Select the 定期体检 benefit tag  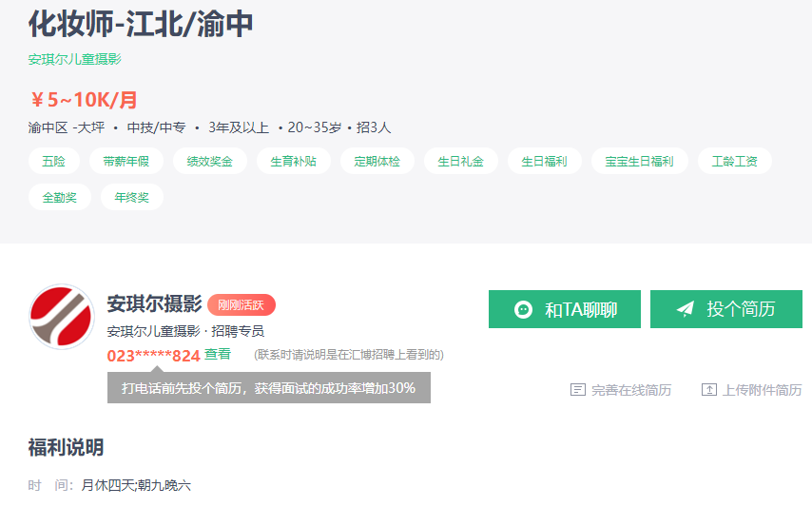[377, 161]
